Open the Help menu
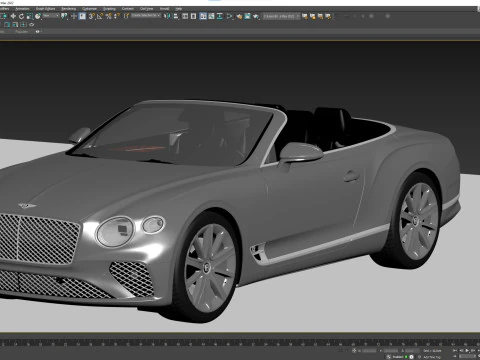 pyautogui.click(x=179, y=8)
